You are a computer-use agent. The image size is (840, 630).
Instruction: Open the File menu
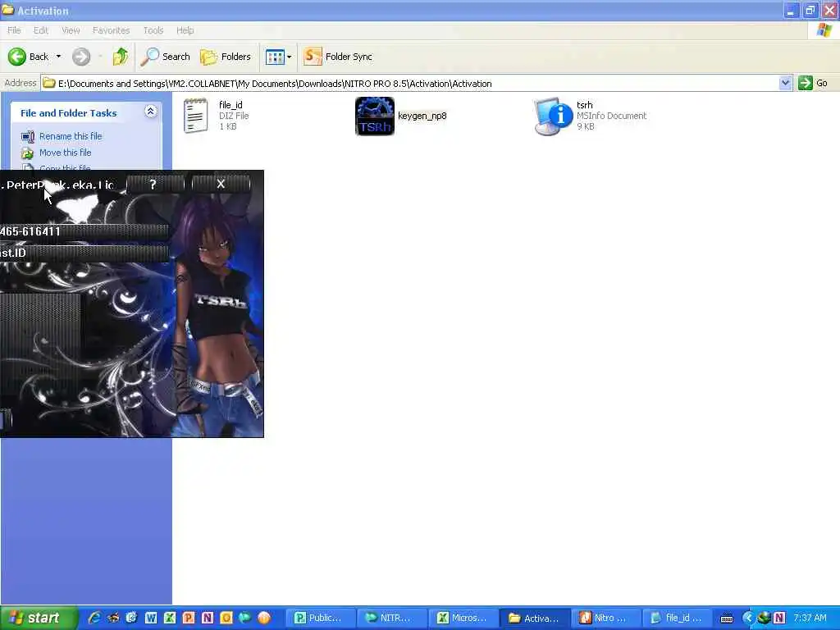tap(14, 30)
